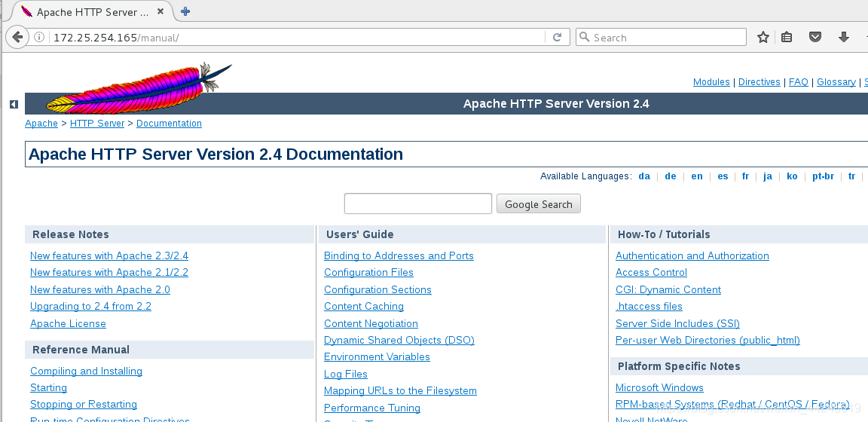Open site information icon in address bar
This screenshot has height=422, width=868.
tap(39, 37)
